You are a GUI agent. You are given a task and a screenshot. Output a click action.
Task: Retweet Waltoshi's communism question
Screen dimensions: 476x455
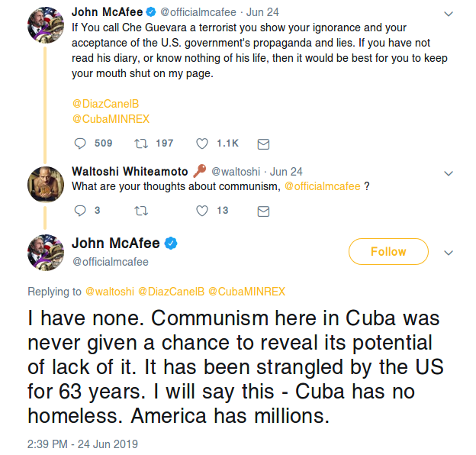pyautogui.click(x=140, y=211)
